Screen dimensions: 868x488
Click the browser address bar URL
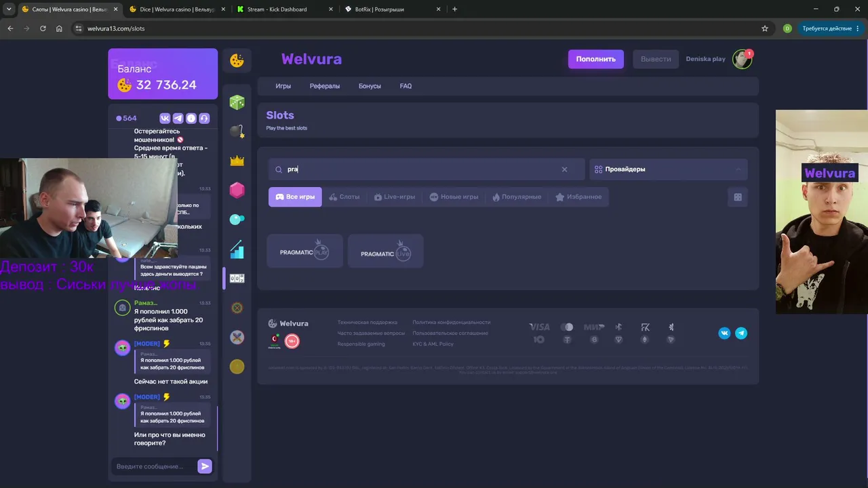(x=116, y=28)
